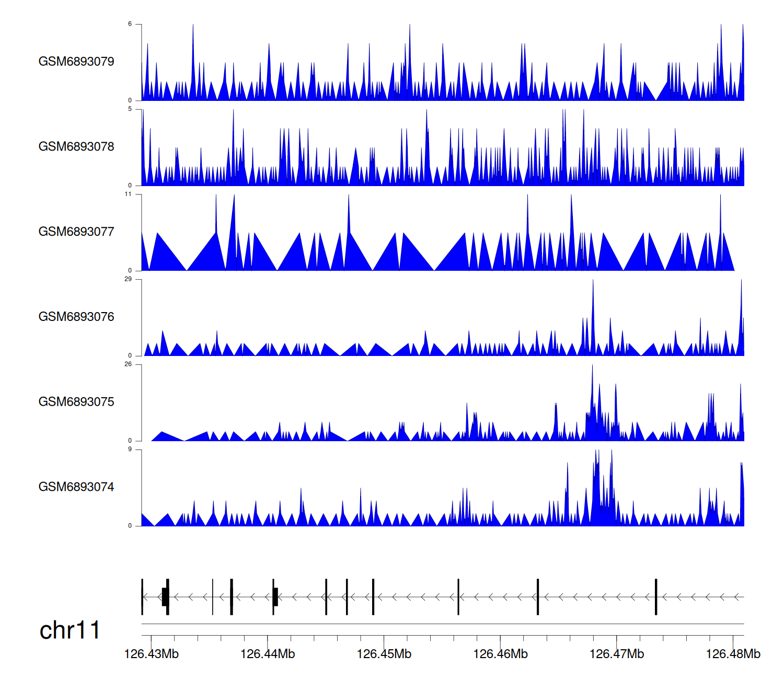
Task: Click the thick exon block near 126.44Mb
Action: click(275, 597)
